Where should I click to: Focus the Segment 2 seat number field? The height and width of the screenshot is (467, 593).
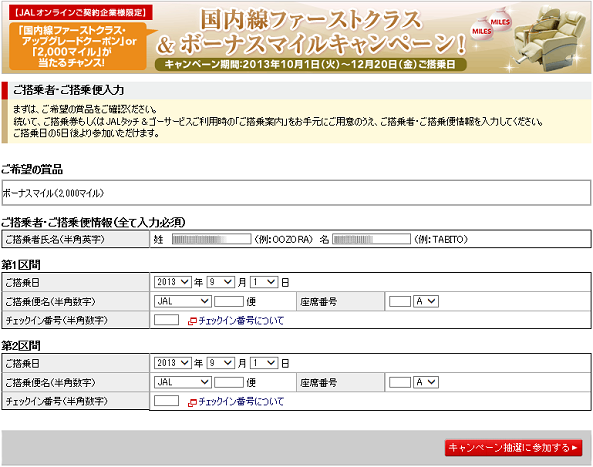400,382
